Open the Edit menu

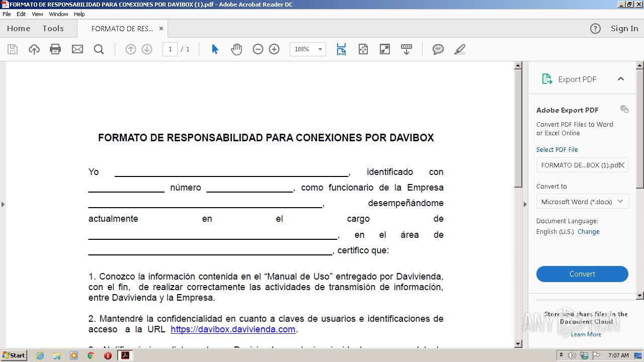[x=21, y=14]
